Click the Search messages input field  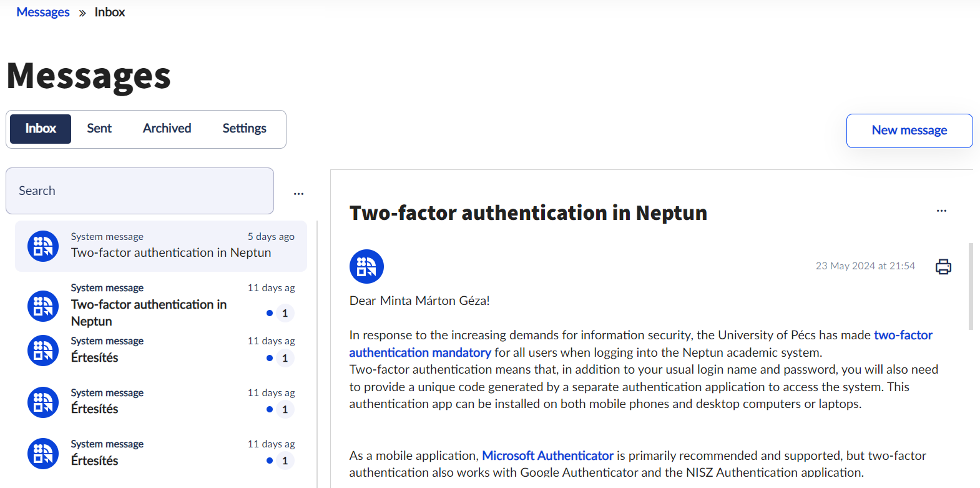tap(140, 191)
